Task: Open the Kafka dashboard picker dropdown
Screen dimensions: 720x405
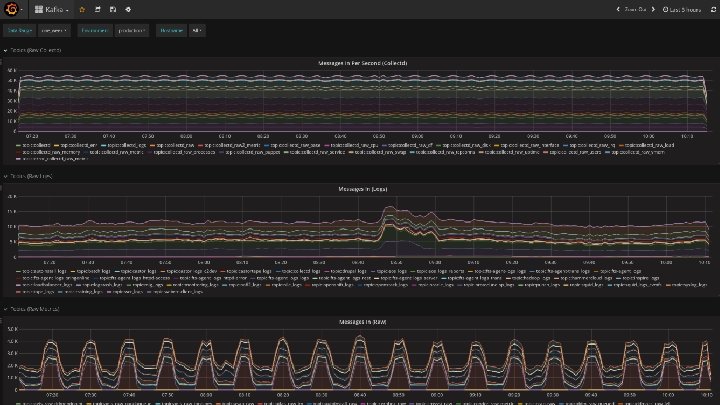Action: (x=51, y=9)
